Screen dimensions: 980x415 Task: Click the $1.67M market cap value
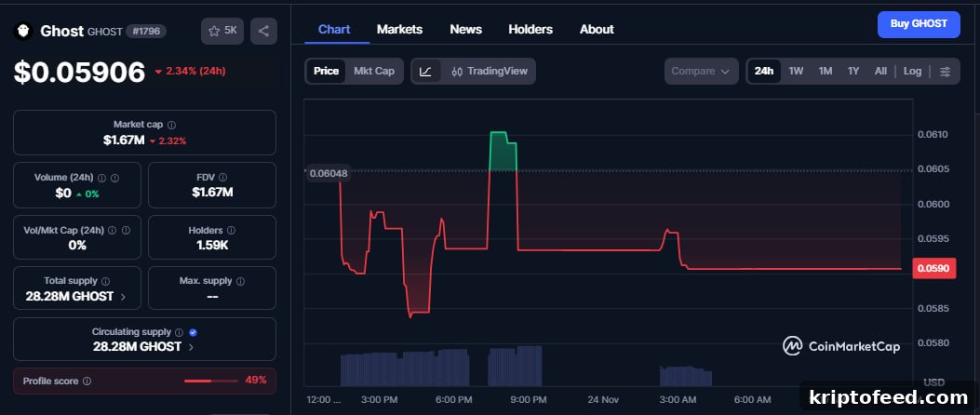pyautogui.click(x=124, y=141)
